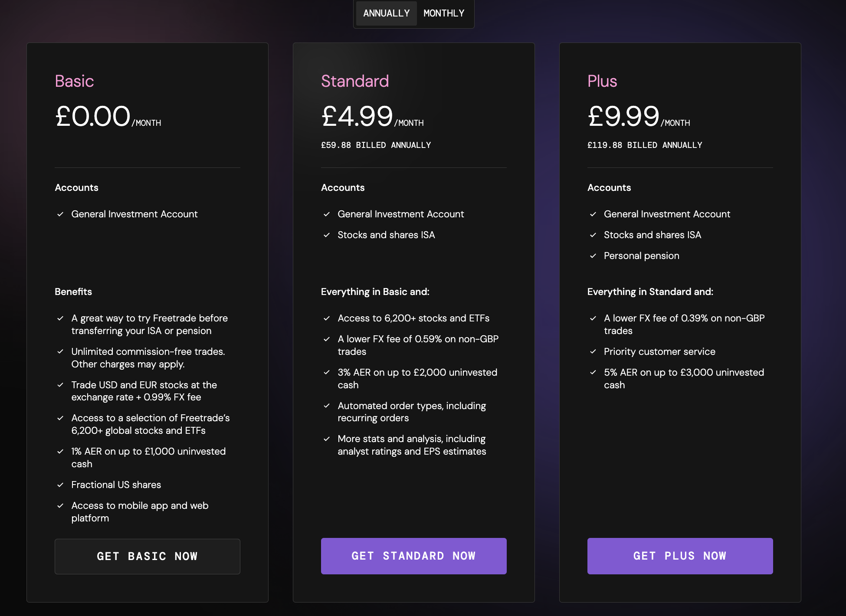Click Get Basic Now button

click(148, 557)
